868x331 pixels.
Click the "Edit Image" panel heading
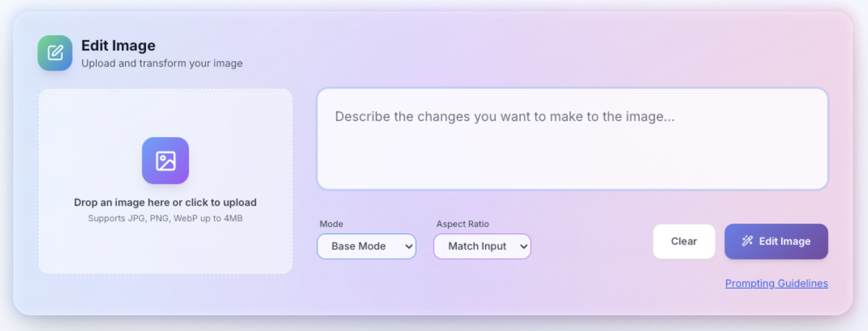(118, 46)
